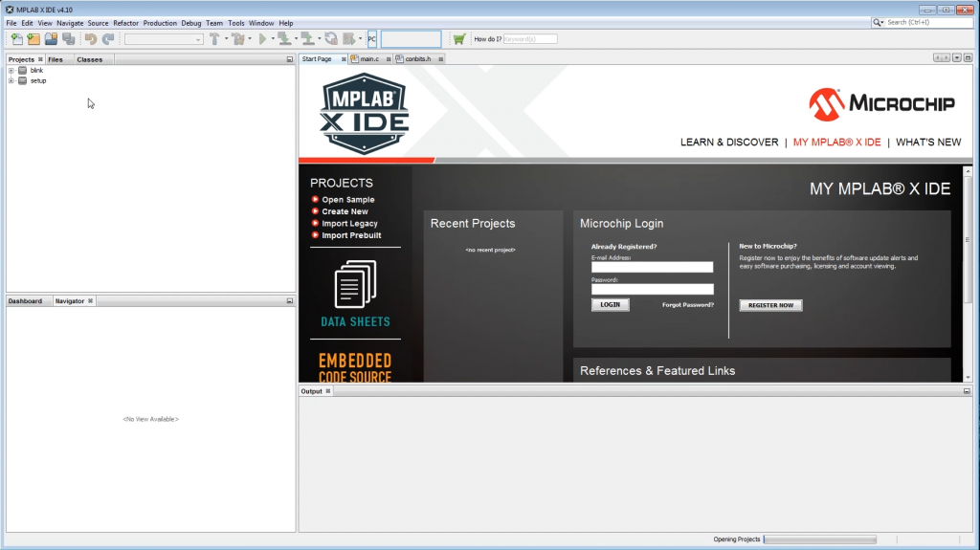This screenshot has width=980, height=550.
Task: Click the Hold in Reset icon
Action: pyautogui.click(x=331, y=39)
